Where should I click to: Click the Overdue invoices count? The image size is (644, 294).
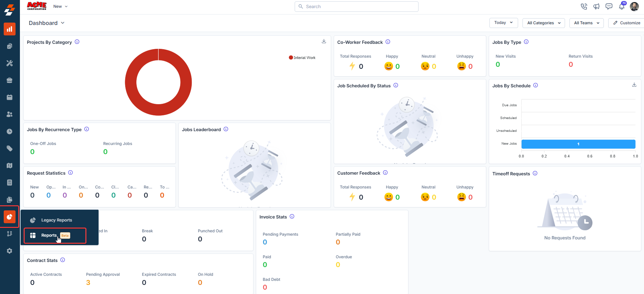pos(338,265)
